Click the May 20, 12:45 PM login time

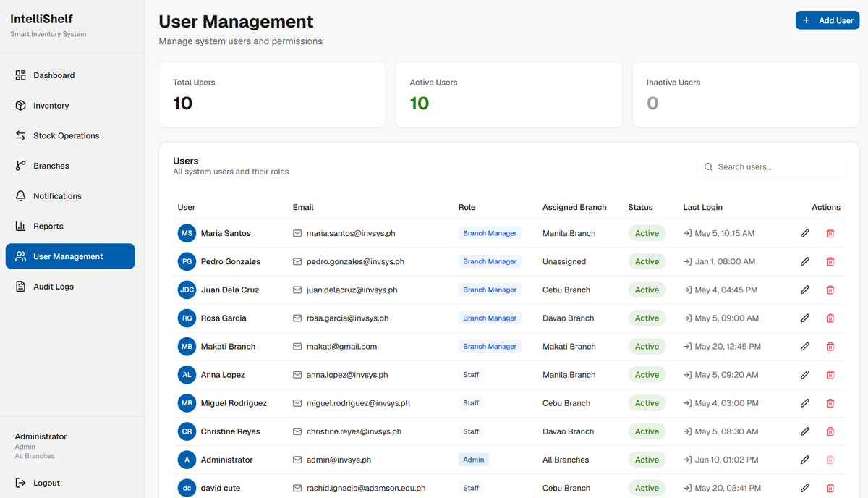click(728, 346)
